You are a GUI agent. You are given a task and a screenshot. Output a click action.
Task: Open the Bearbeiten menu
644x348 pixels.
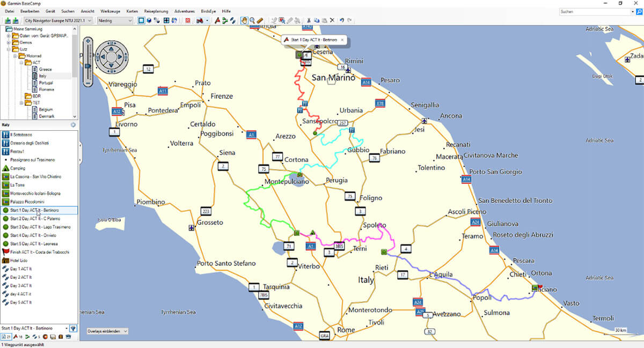(29, 11)
